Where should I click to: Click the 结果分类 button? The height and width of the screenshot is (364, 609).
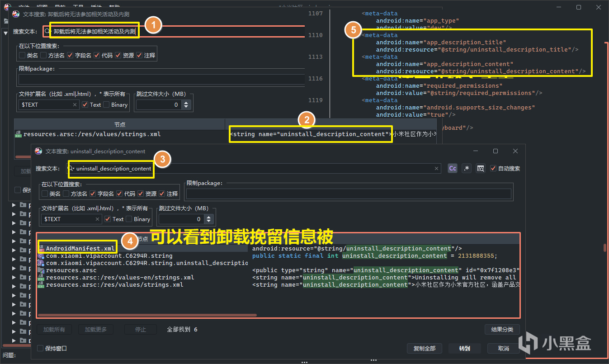pos(502,330)
